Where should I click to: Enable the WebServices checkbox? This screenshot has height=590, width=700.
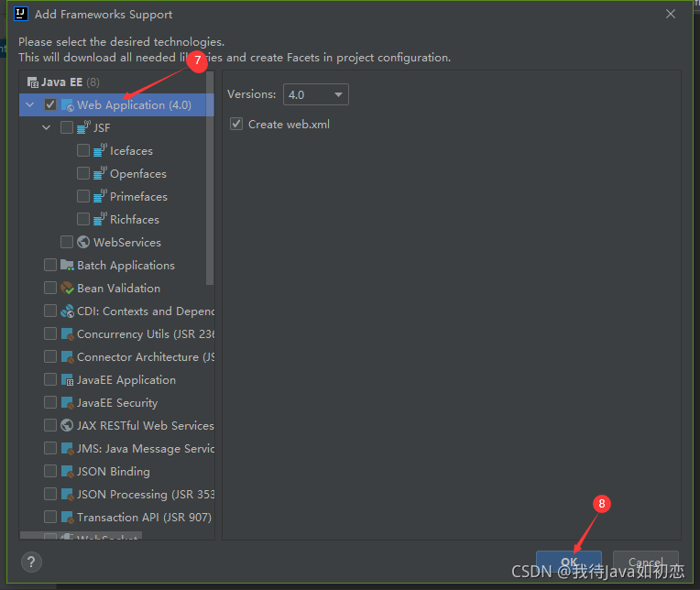[x=67, y=242]
